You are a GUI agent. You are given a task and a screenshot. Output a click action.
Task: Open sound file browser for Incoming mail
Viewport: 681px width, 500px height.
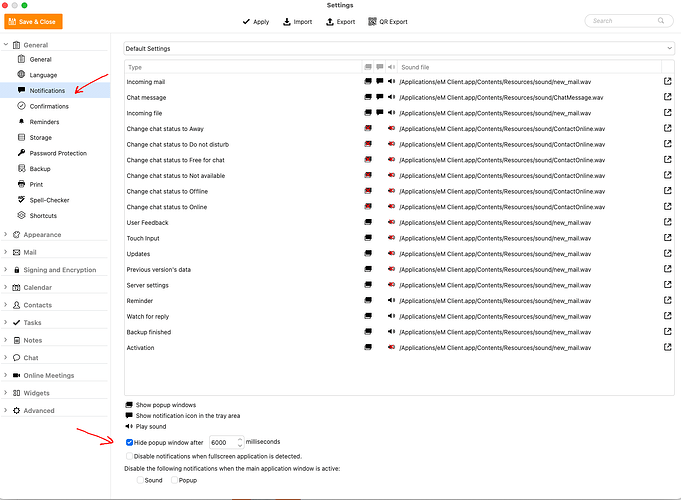click(x=668, y=81)
